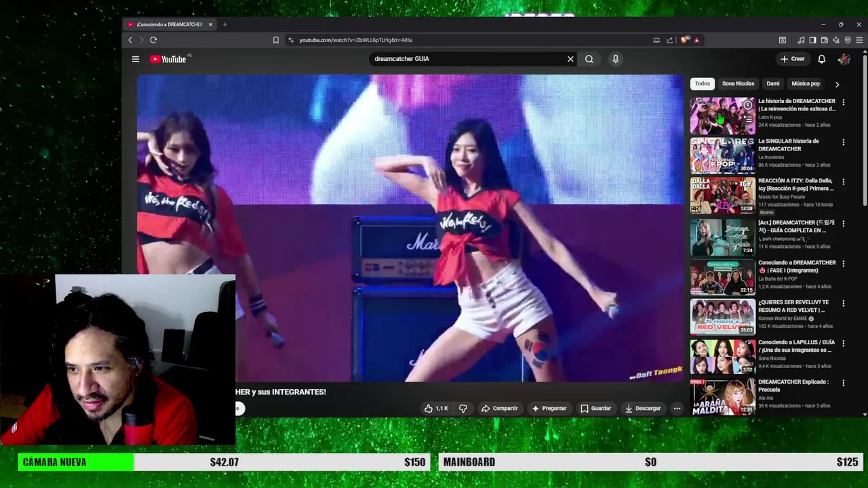Screen dimensions: 868x488
Task: Bookmark this page with the bookmark icon
Action: point(275,40)
